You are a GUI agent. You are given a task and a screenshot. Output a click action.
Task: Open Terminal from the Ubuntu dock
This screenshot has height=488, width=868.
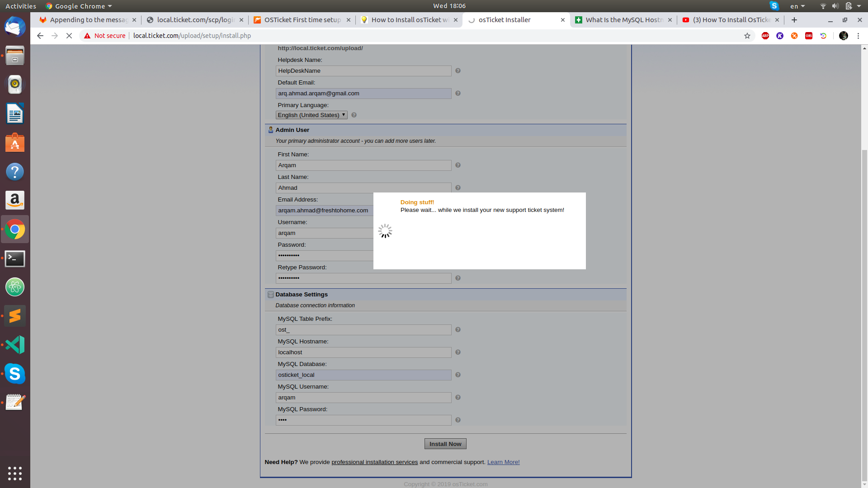click(x=15, y=258)
